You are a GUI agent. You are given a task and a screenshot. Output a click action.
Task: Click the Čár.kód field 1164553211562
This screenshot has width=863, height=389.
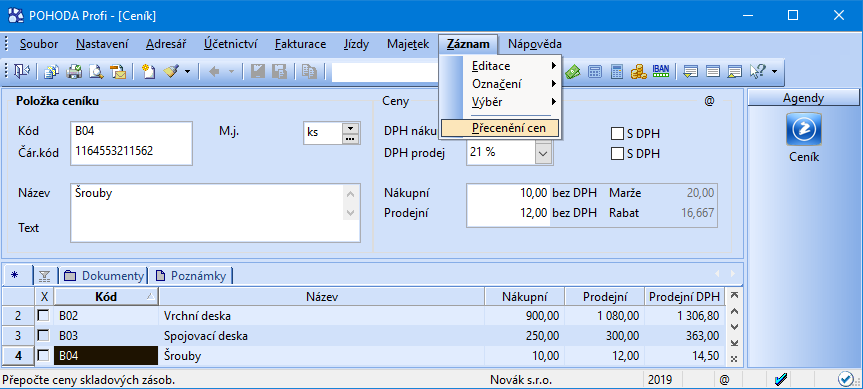[132, 152]
